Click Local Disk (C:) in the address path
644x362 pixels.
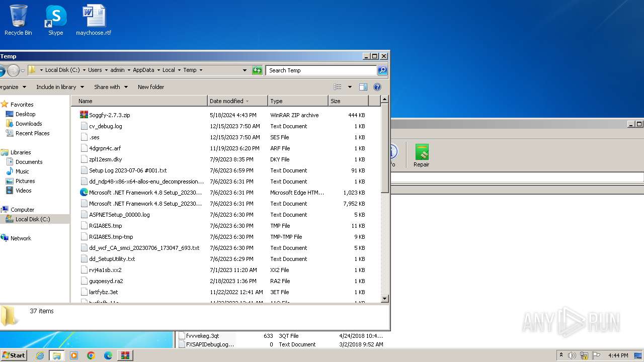click(62, 70)
